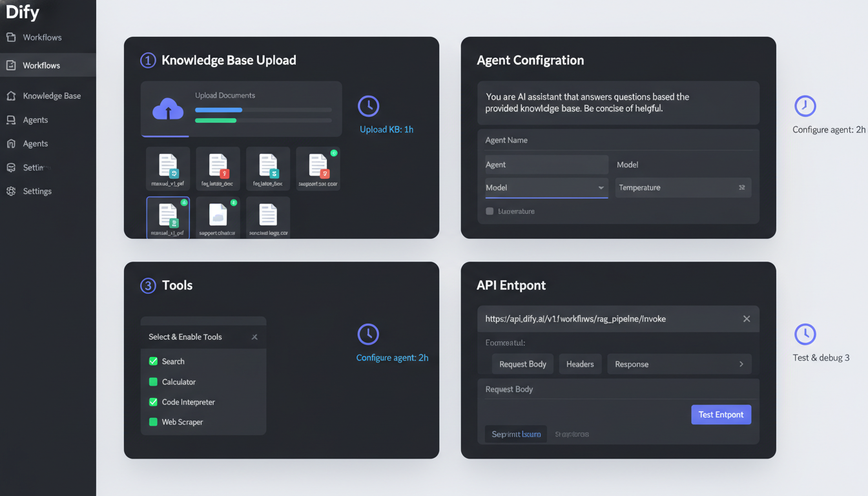Viewport: 868px width, 496px height.
Task: Click the clock icon beside Configure agent: 2h
Action: click(368, 334)
